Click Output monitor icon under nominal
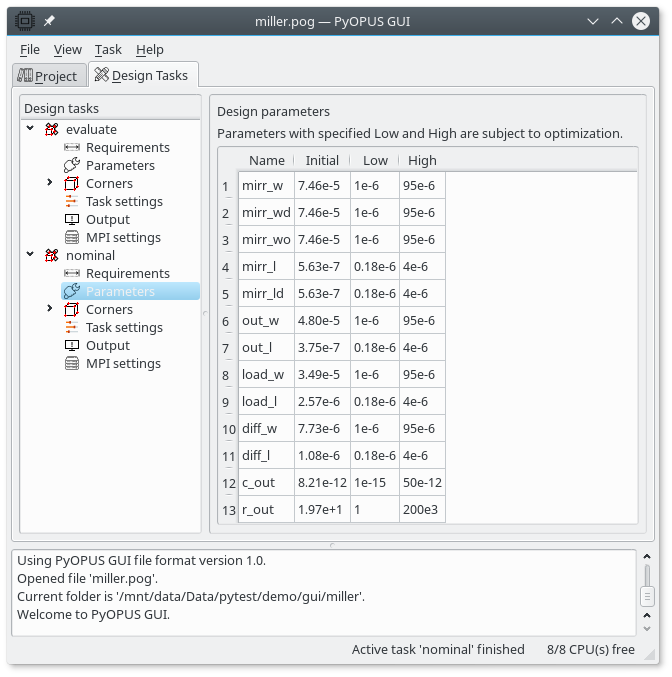672x677 pixels. coord(71,346)
